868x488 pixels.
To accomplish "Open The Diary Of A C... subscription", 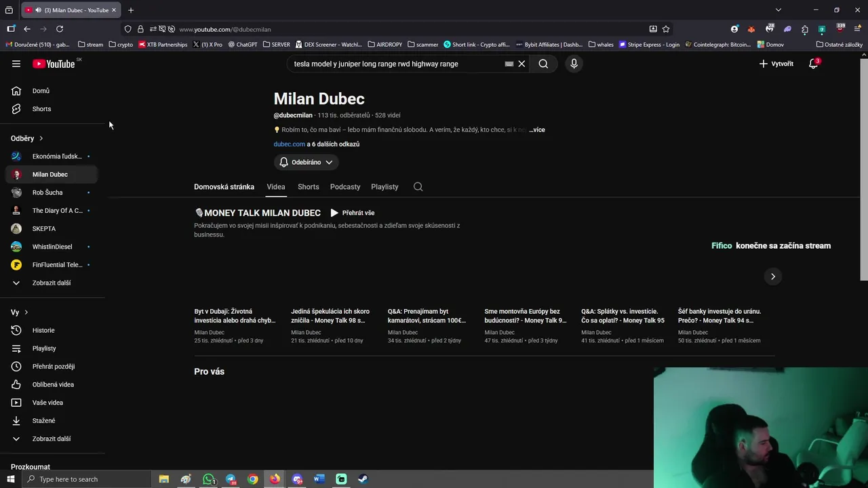I will click(x=53, y=211).
